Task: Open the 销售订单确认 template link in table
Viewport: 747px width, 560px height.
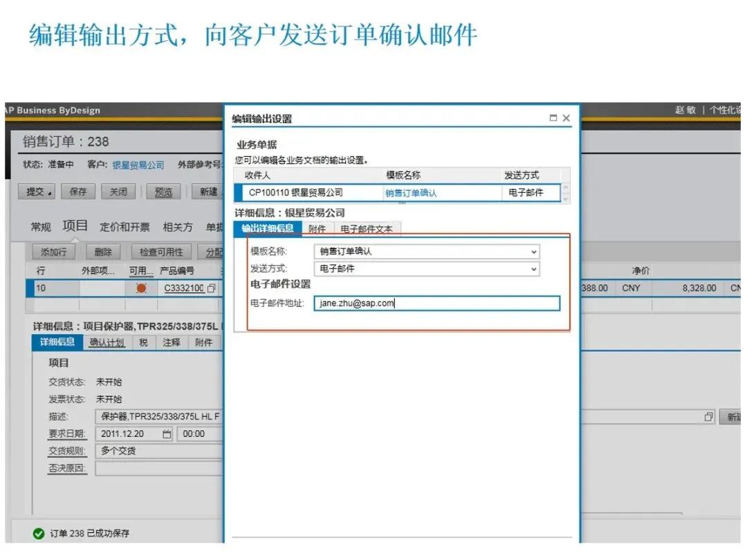Action: point(411,194)
